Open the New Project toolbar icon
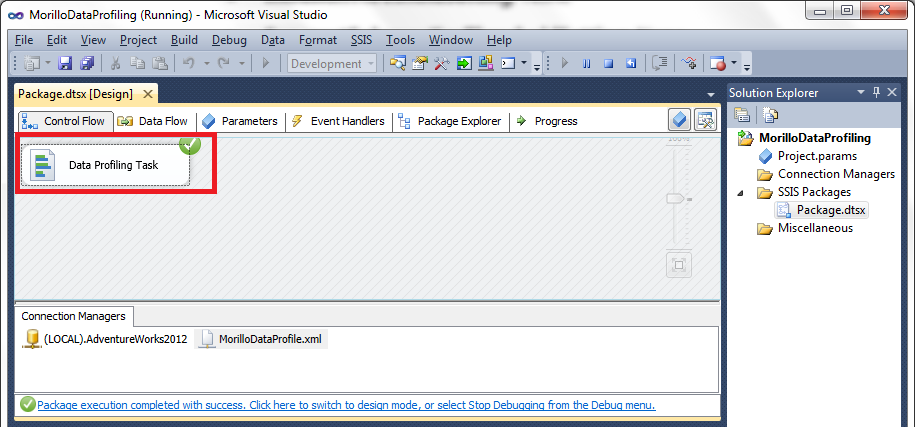The height and width of the screenshot is (427, 915). (32, 64)
